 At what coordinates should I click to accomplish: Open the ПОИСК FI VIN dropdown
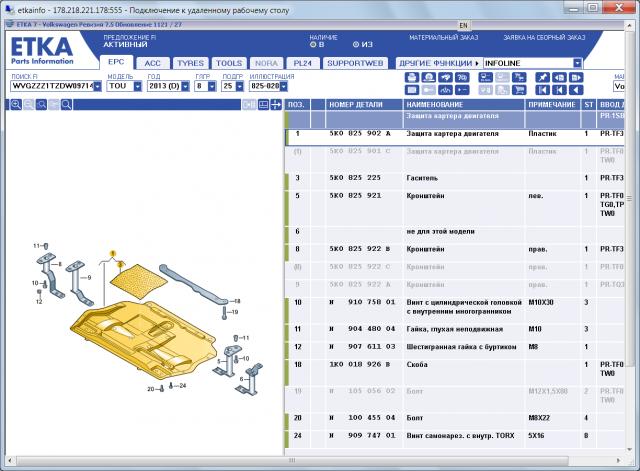tap(98, 86)
